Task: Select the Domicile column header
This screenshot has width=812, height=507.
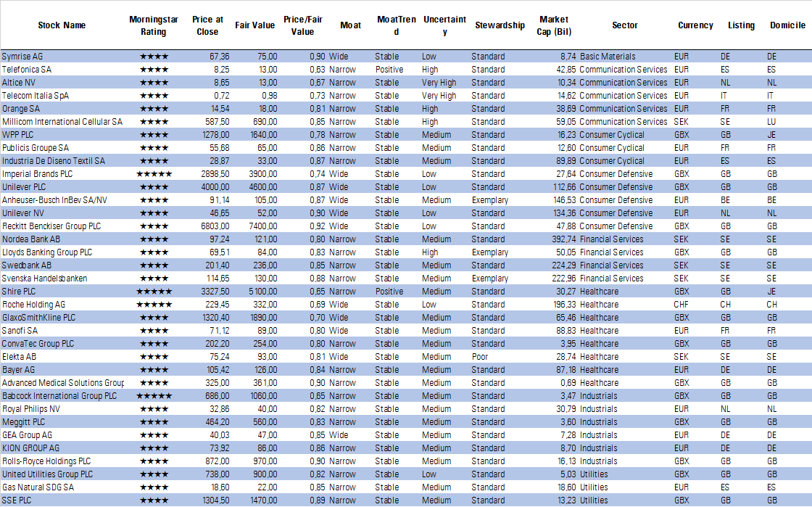Action: tap(787, 25)
